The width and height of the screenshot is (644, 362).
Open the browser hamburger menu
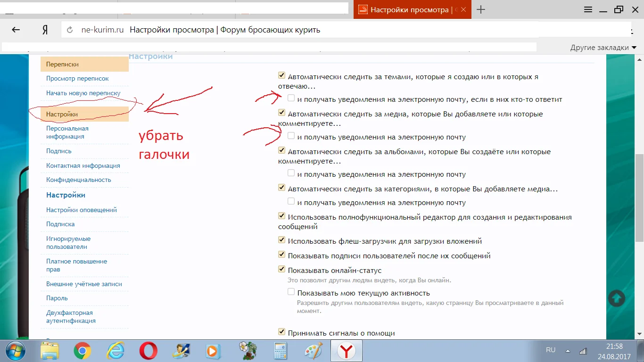coord(588,9)
